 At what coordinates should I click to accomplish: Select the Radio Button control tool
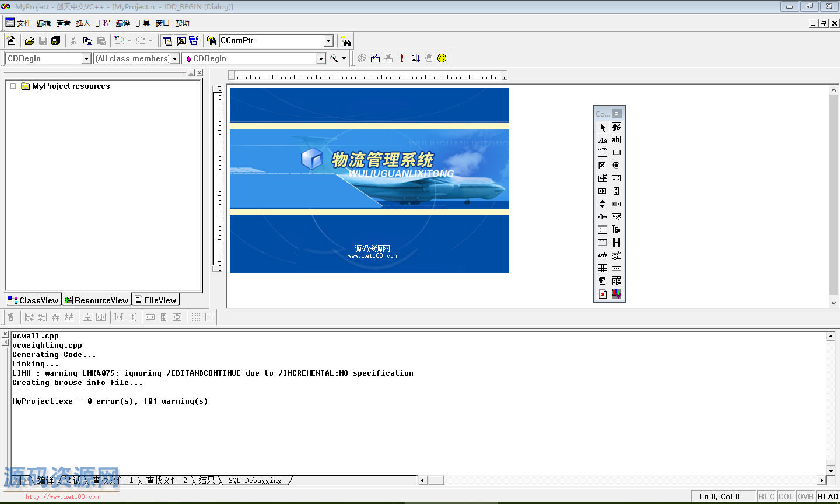617,166
